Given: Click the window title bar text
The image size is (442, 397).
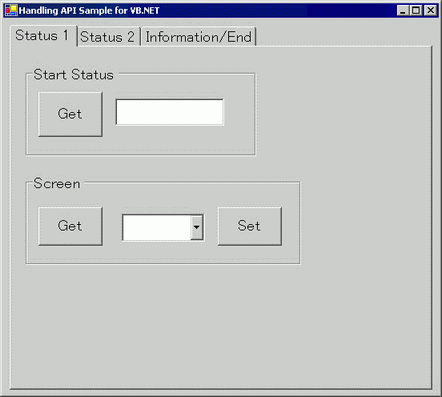Looking at the screenshot, I should (89, 11).
